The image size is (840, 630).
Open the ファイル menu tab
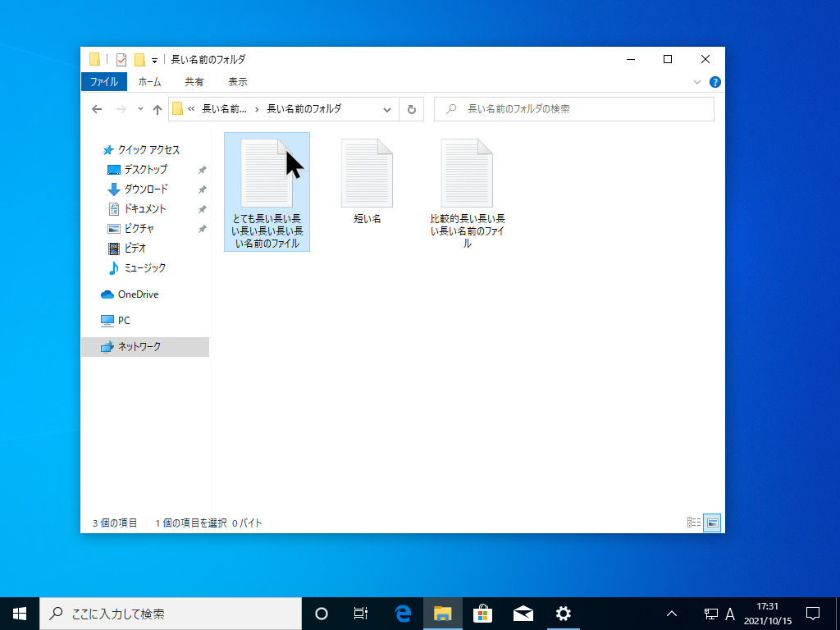pos(104,82)
